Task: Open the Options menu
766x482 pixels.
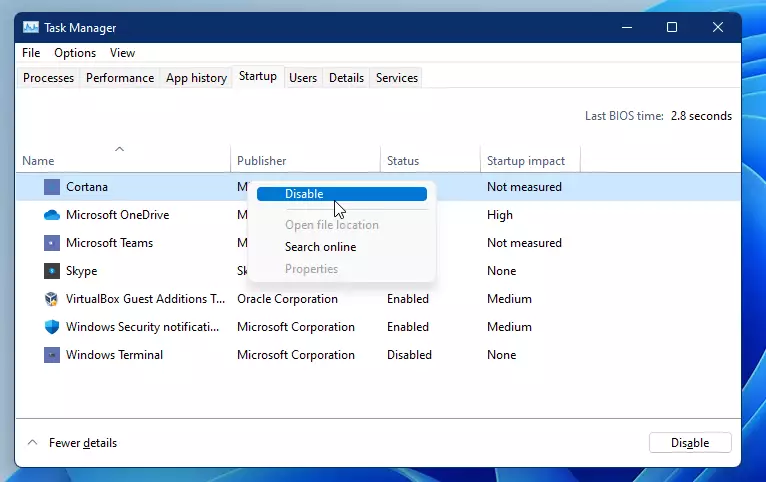Action: click(75, 53)
